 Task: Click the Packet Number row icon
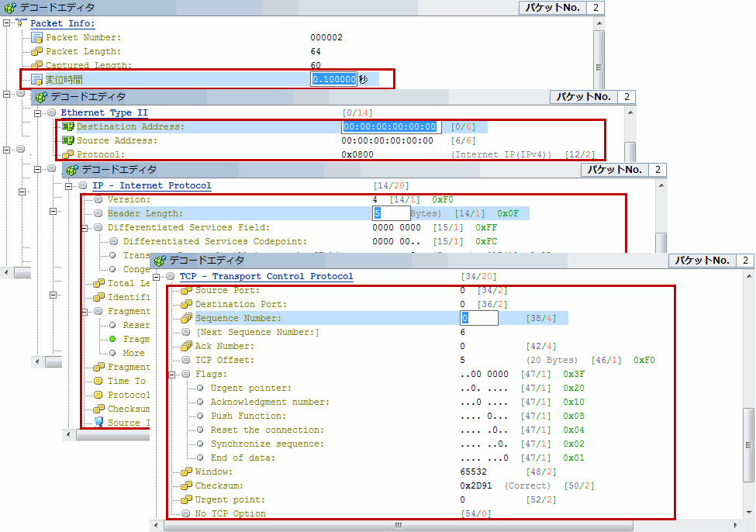click(36, 38)
